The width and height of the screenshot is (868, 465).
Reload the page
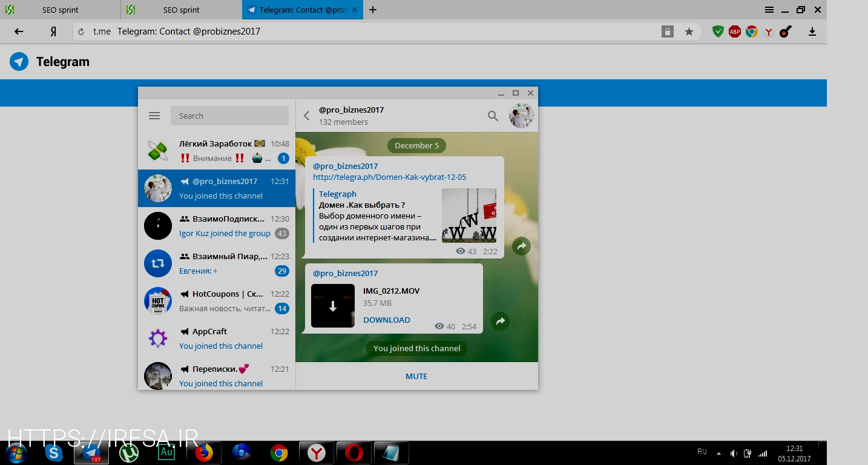click(81, 31)
